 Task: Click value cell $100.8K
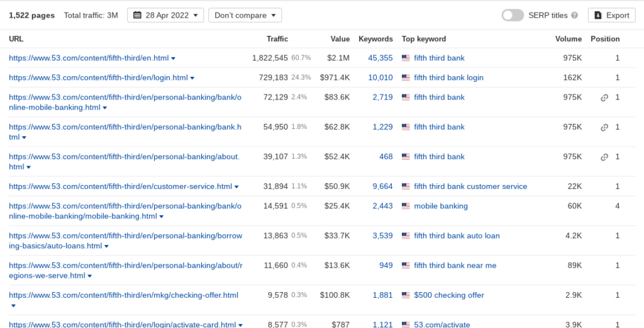(335, 295)
